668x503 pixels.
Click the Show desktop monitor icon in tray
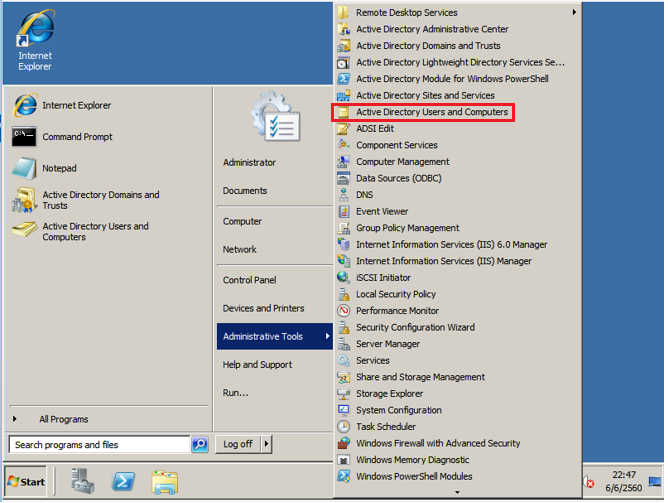pyautogui.click(x=655, y=482)
